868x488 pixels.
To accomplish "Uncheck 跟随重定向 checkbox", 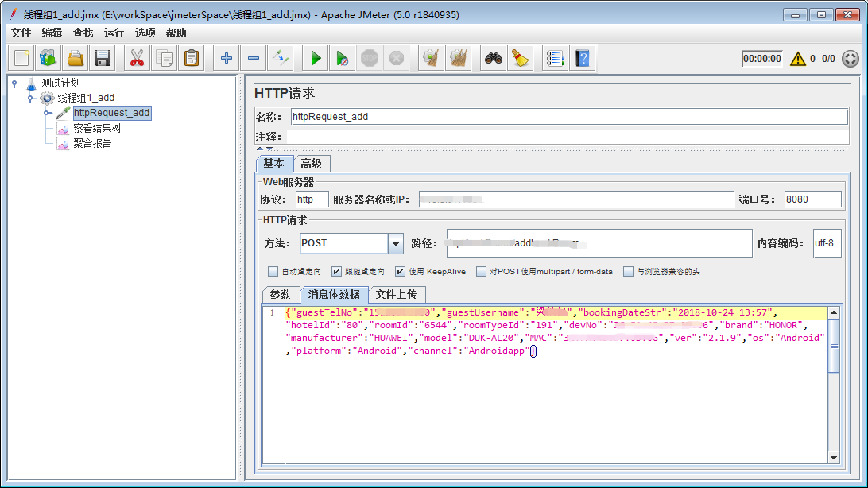I will pos(336,272).
